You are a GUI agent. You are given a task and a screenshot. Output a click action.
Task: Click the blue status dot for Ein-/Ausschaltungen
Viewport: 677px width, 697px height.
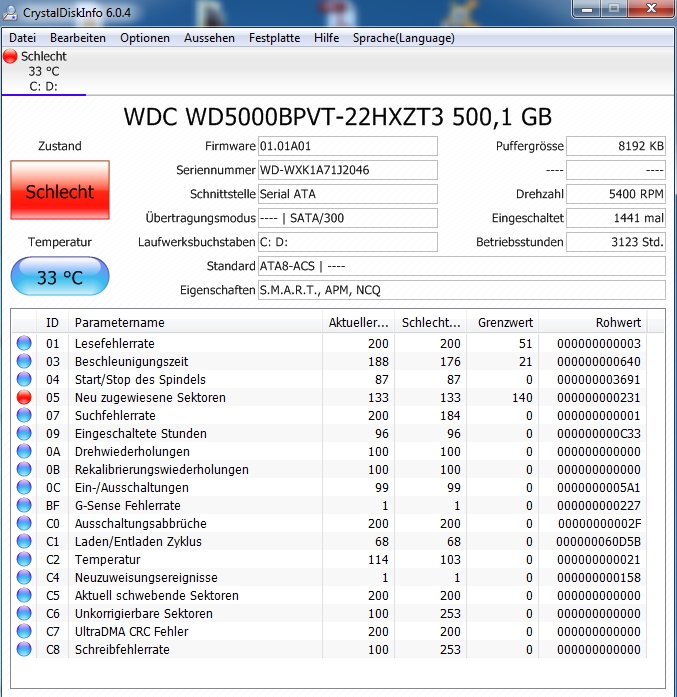pyautogui.click(x=24, y=487)
